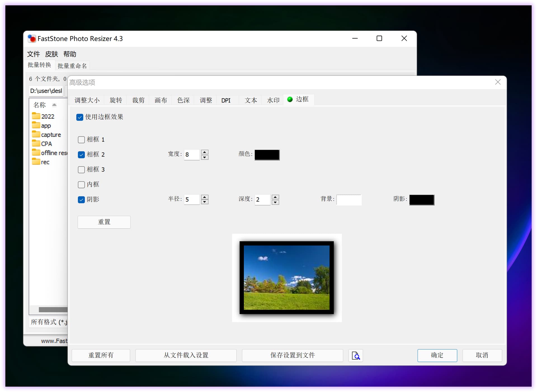Click the 保存设置到文件 button

(292, 355)
